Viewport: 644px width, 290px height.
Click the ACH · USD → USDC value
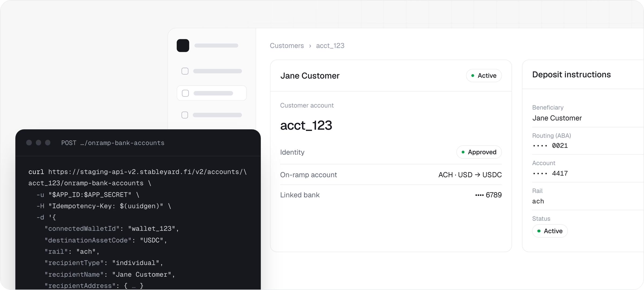(470, 175)
